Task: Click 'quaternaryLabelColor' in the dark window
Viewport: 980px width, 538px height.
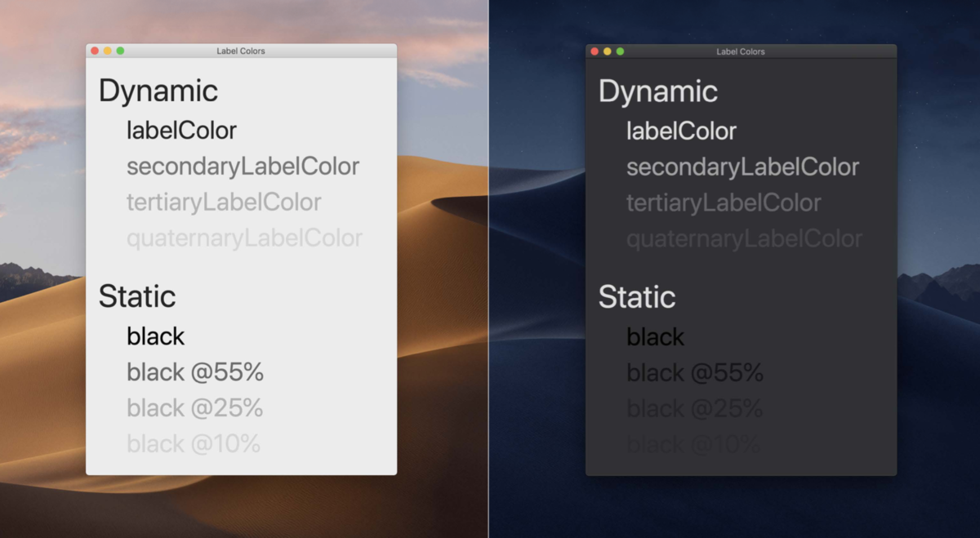Action: pyautogui.click(x=744, y=238)
